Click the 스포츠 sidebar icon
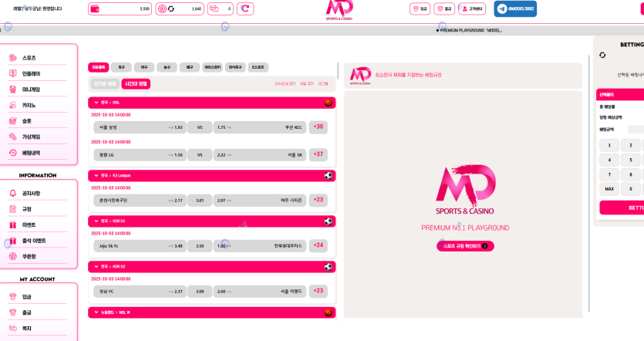 pyautogui.click(x=13, y=58)
